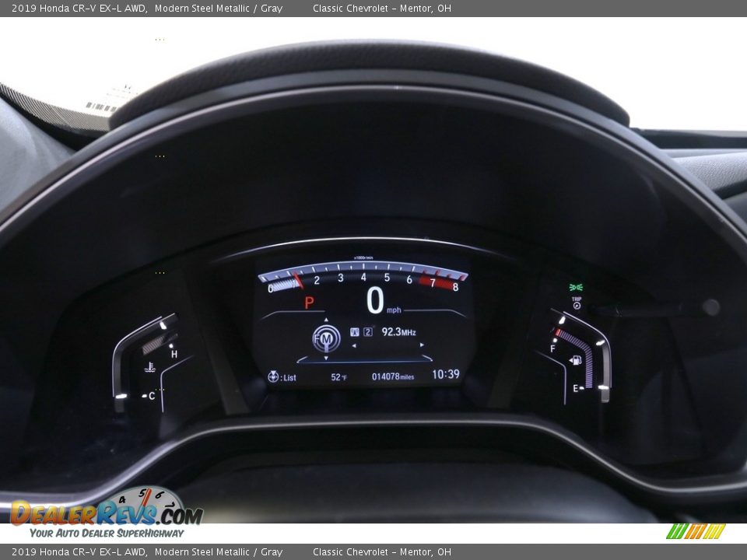747x560 pixels.
Task: Click the FM radio band icon
Action: click(326, 338)
